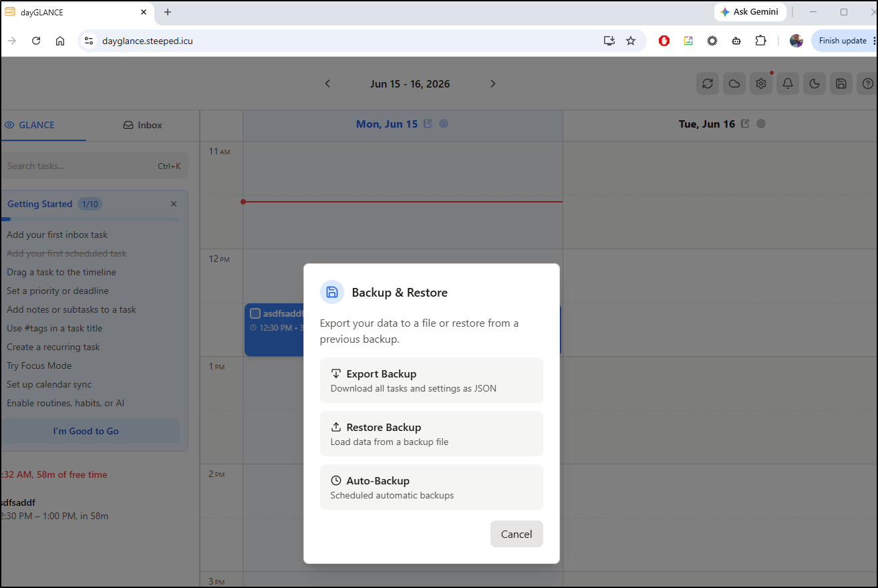Open cloud sync from the app toolbar
Image resolution: width=878 pixels, height=588 pixels.
pyautogui.click(x=734, y=84)
